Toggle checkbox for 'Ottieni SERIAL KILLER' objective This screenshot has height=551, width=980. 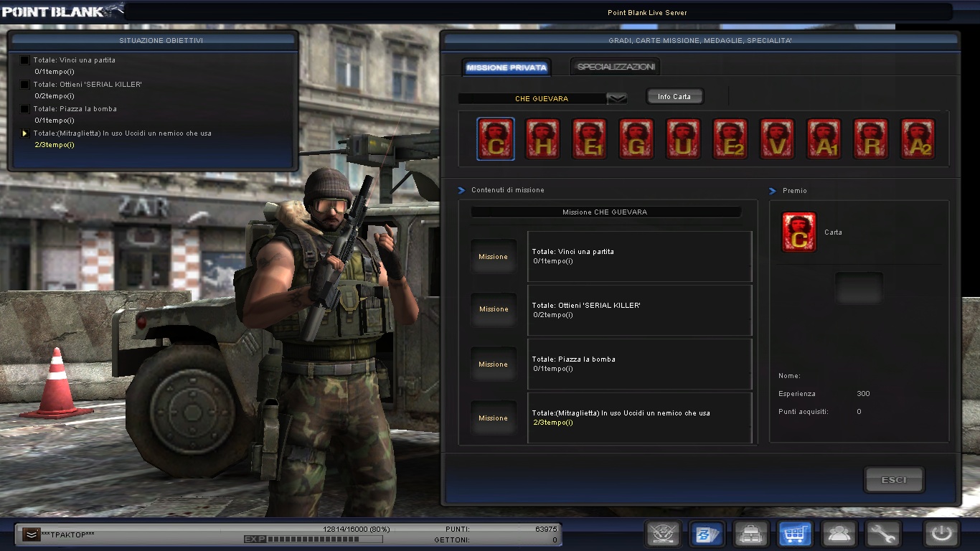[25, 85]
